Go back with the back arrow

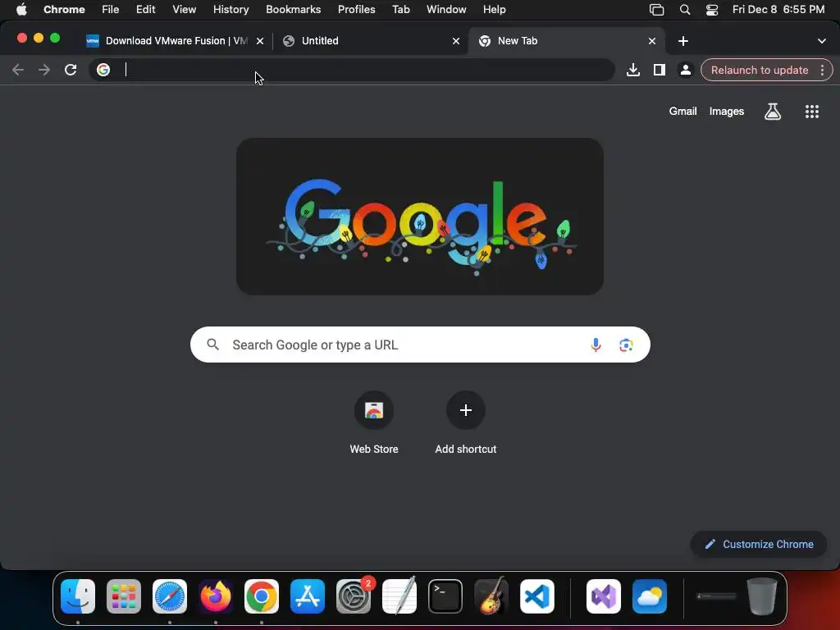18,70
